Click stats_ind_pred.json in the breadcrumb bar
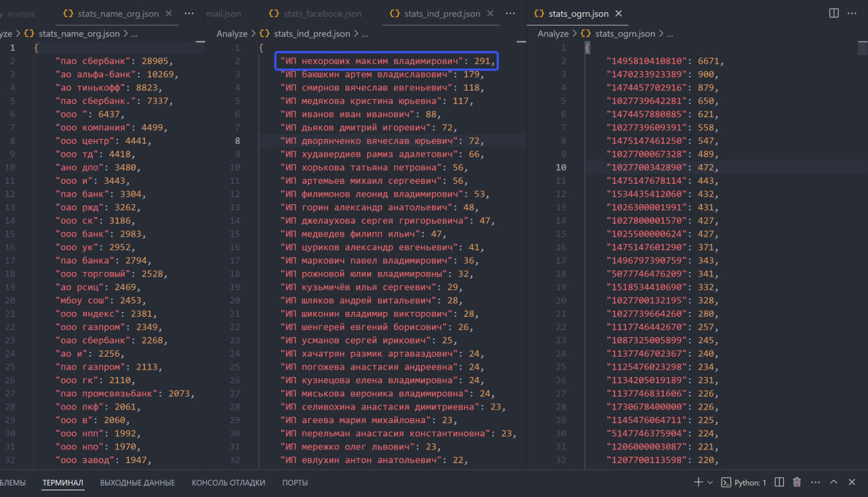Image resolution: width=868 pixels, height=497 pixels. pos(313,33)
